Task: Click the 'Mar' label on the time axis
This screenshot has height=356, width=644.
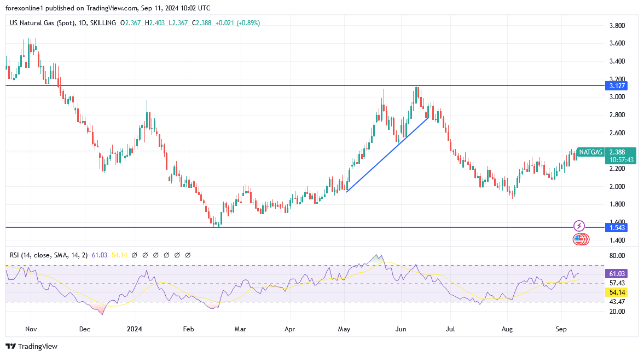Action: [x=240, y=329]
